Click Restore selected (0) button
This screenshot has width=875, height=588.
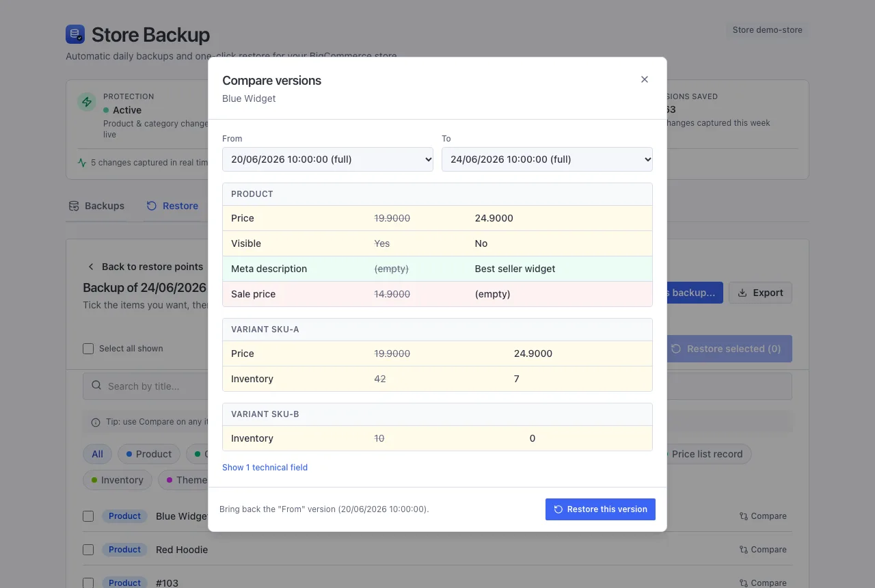pos(726,349)
